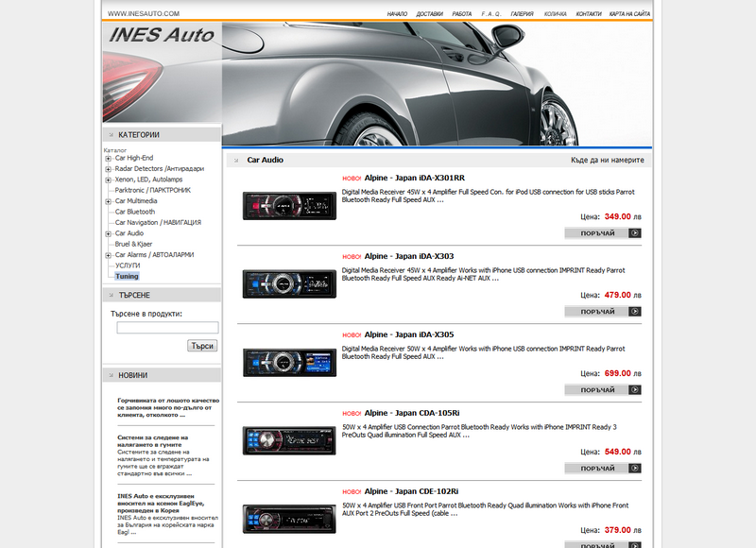Screen dimensions: 756x548
Task: Read the 'Горчивината от лошото качество' news item
Action: pyautogui.click(x=168, y=408)
